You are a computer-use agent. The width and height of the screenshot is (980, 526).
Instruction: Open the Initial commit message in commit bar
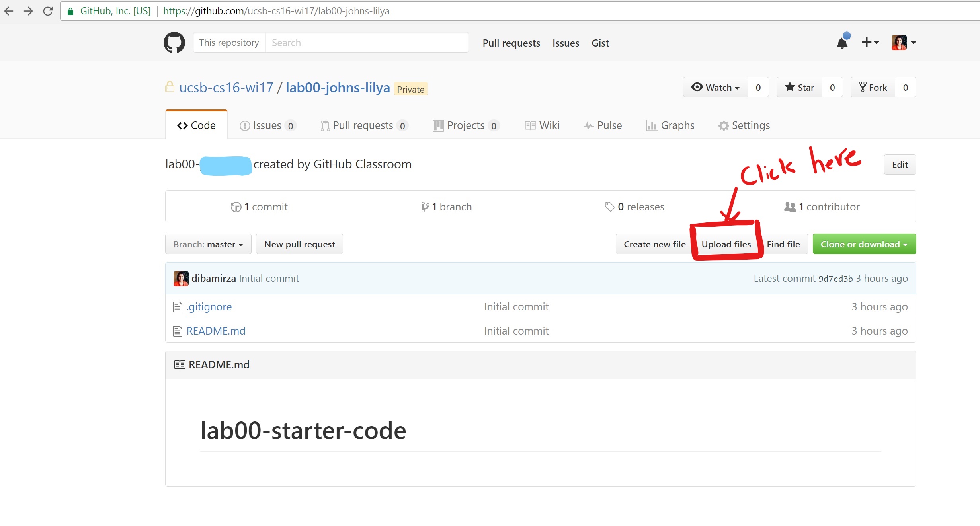tap(269, 279)
